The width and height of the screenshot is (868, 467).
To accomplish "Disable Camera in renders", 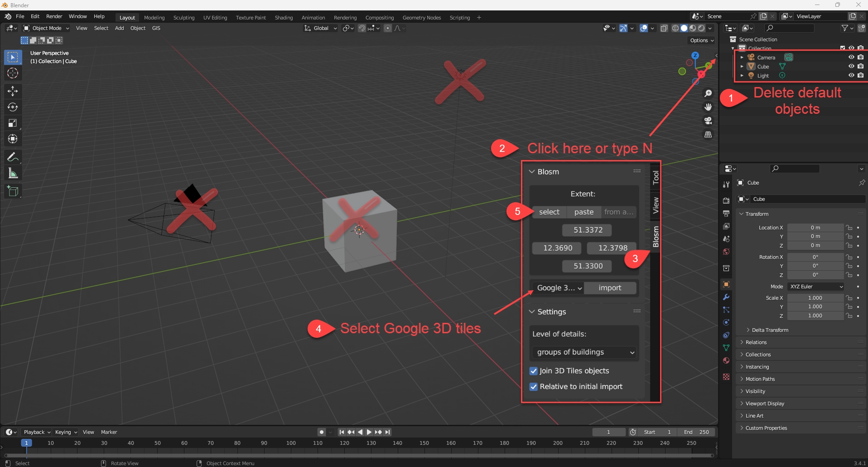I will click(x=860, y=57).
